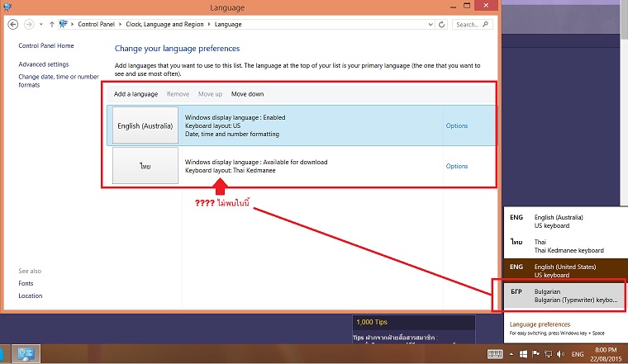Open Advanced settings

point(44,64)
